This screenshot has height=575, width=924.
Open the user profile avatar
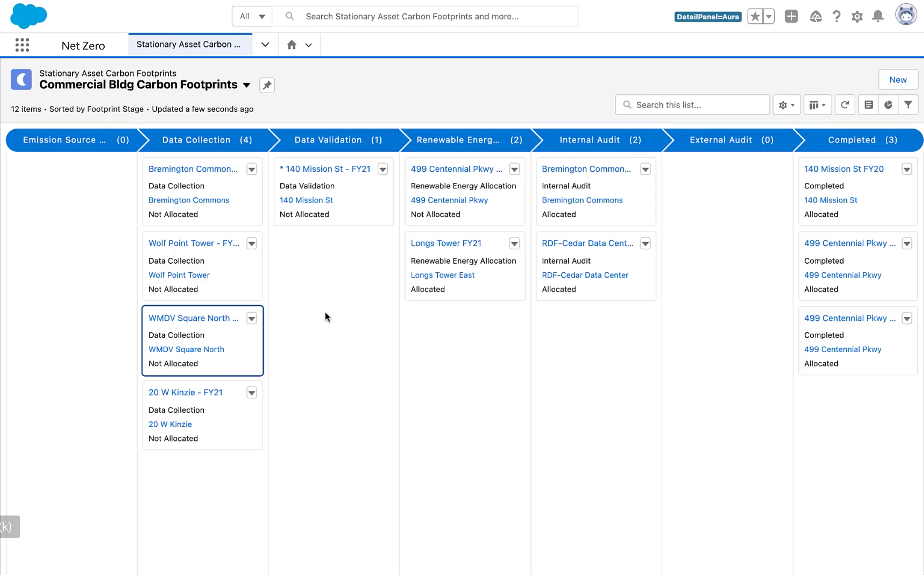906,15
